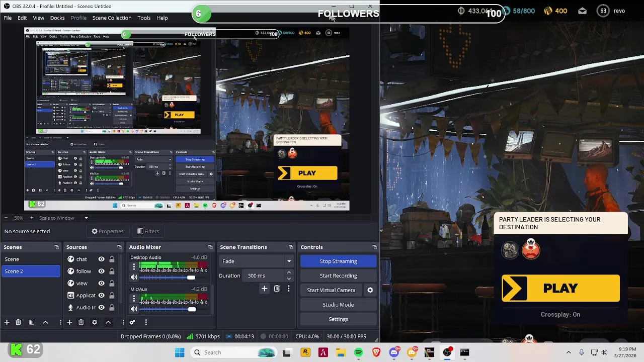Add a new scene with plus icon
Screen dimensions: 644x362
7,322
